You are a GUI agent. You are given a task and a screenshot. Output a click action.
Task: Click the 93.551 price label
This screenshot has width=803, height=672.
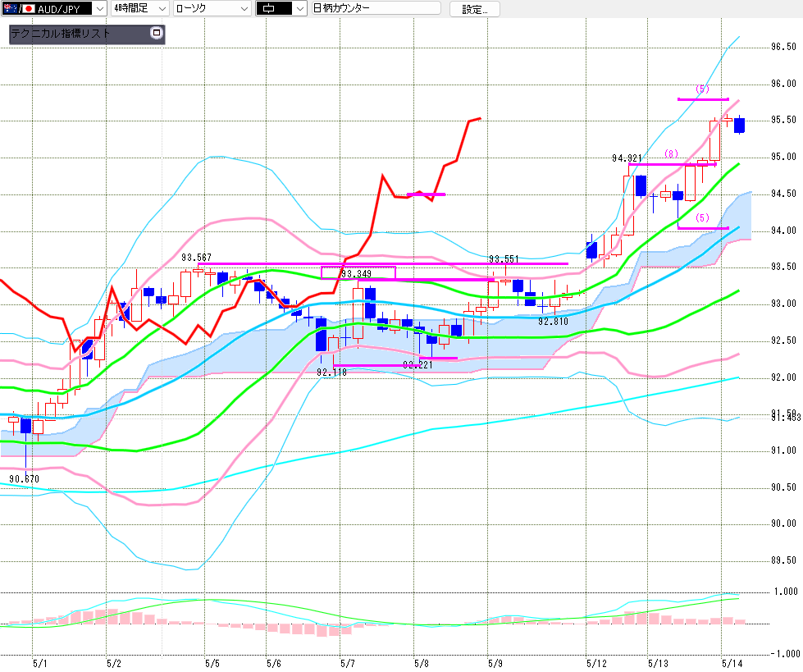click(504, 259)
